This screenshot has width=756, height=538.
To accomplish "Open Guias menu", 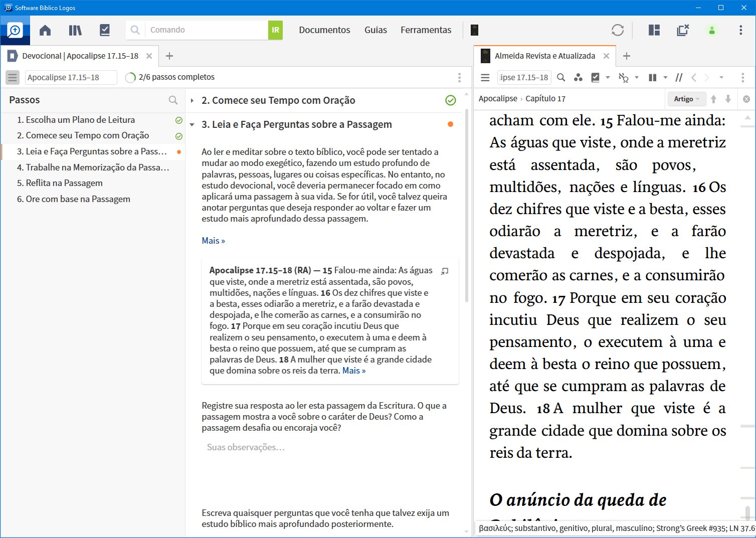I will (x=375, y=30).
